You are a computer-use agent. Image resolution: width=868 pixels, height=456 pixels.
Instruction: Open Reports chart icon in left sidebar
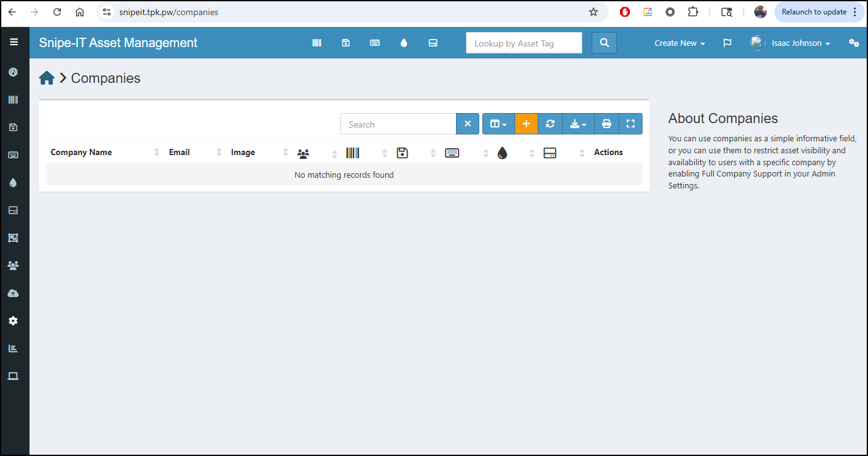[13, 348]
